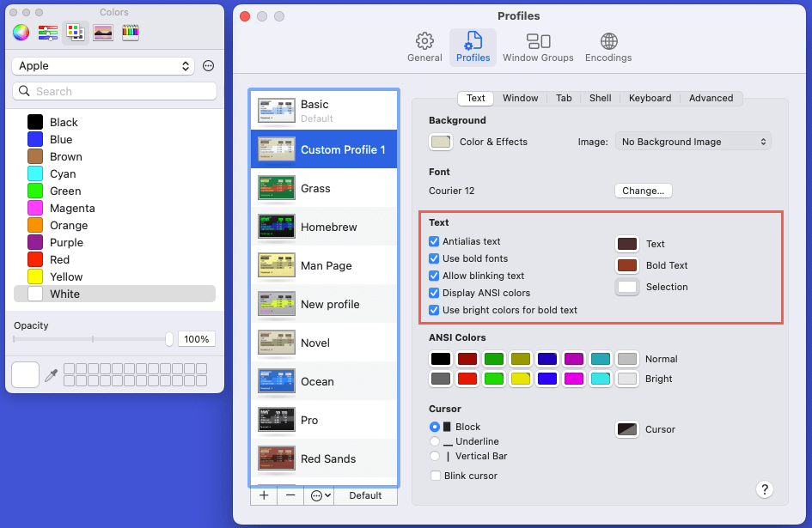Remove profile with minus button
The image size is (812, 528).
[290, 495]
